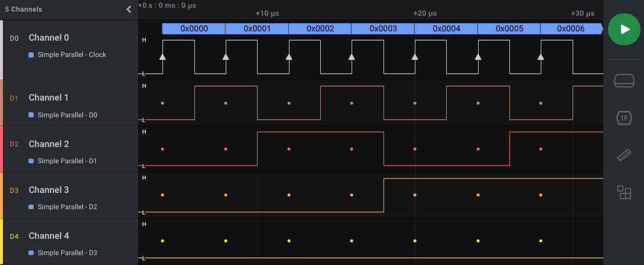
Task: Open the Analyzers panel (1F icon)
Action: [624, 118]
